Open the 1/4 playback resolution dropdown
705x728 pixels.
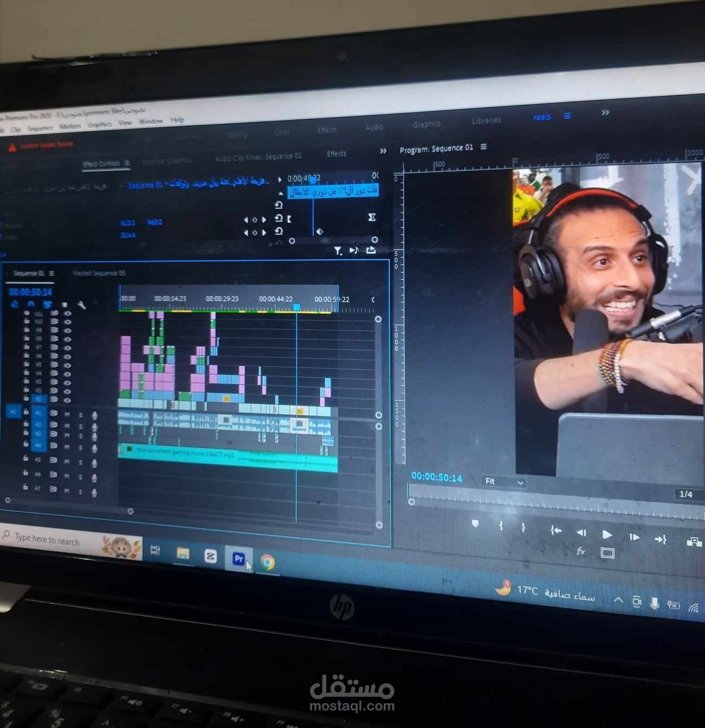point(689,494)
